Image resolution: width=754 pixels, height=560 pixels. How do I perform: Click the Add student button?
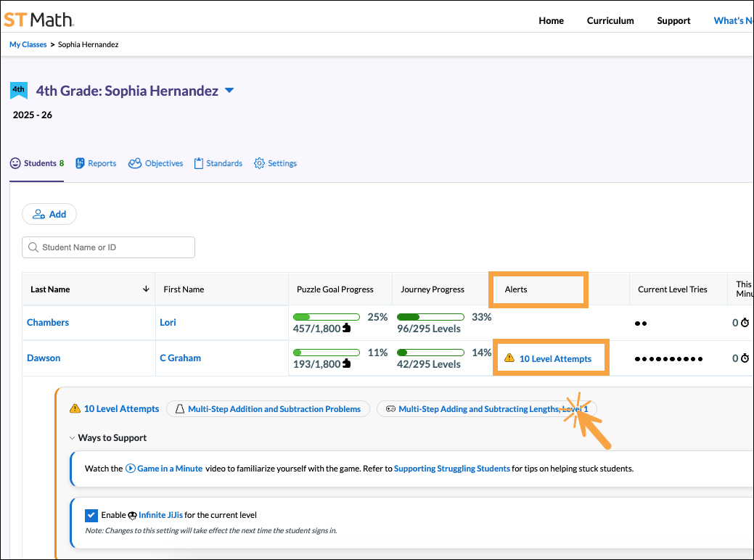click(49, 214)
